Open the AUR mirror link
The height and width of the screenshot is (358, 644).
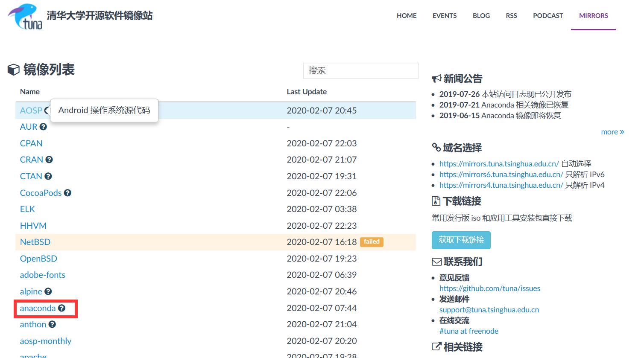coord(29,127)
